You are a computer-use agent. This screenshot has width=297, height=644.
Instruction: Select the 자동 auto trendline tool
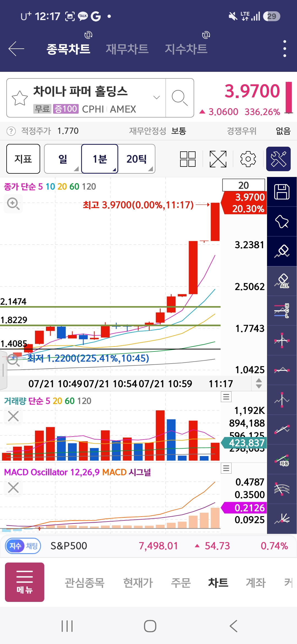(282, 459)
